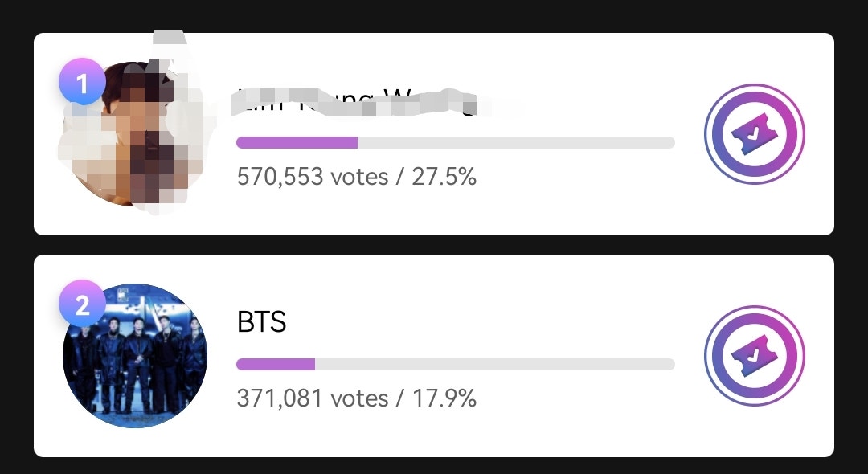Click the ticket symbol inside BTS voting button
868x474 pixels.
(754, 356)
